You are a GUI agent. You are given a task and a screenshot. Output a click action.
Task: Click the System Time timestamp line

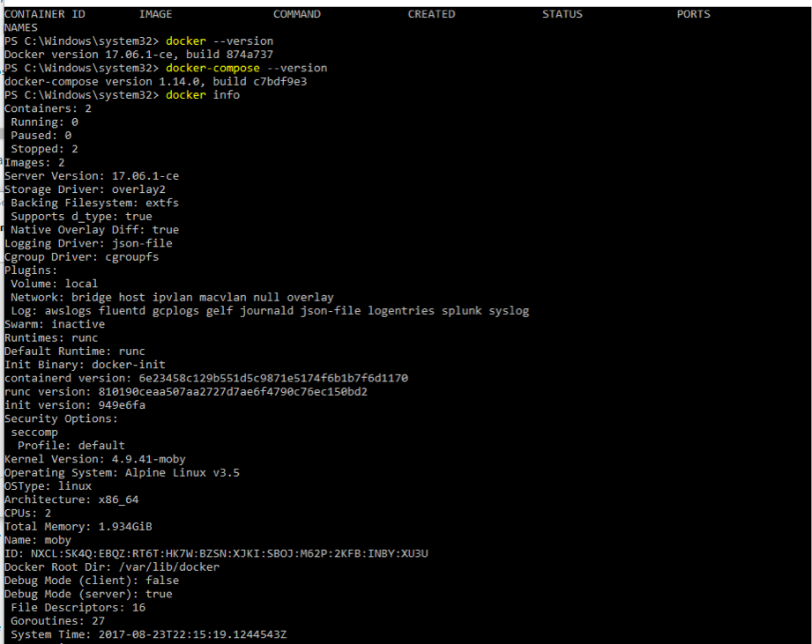[x=149, y=634]
